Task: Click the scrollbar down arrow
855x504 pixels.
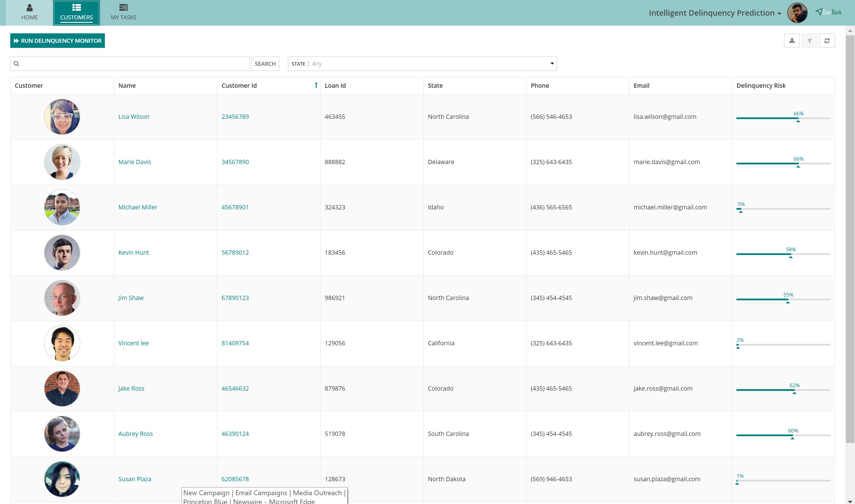Action: point(850,501)
